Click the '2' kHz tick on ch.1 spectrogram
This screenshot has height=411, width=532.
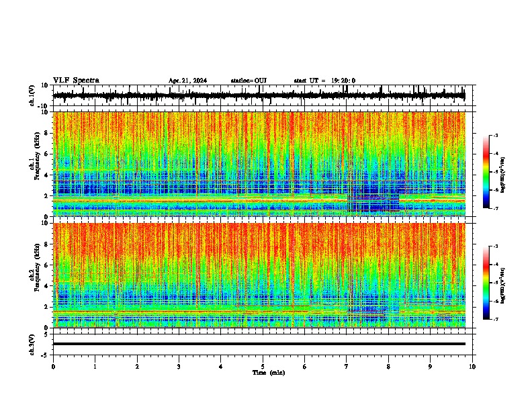pos(47,196)
